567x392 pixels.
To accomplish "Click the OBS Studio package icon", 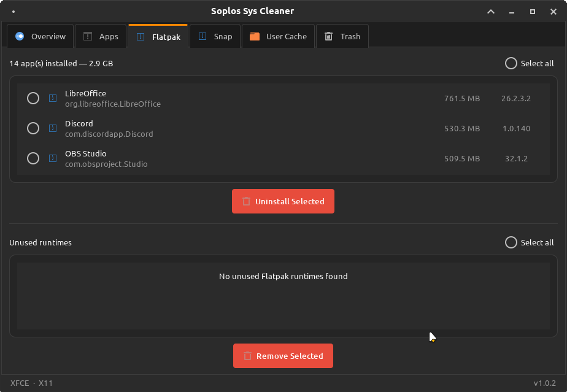I will (x=53, y=158).
